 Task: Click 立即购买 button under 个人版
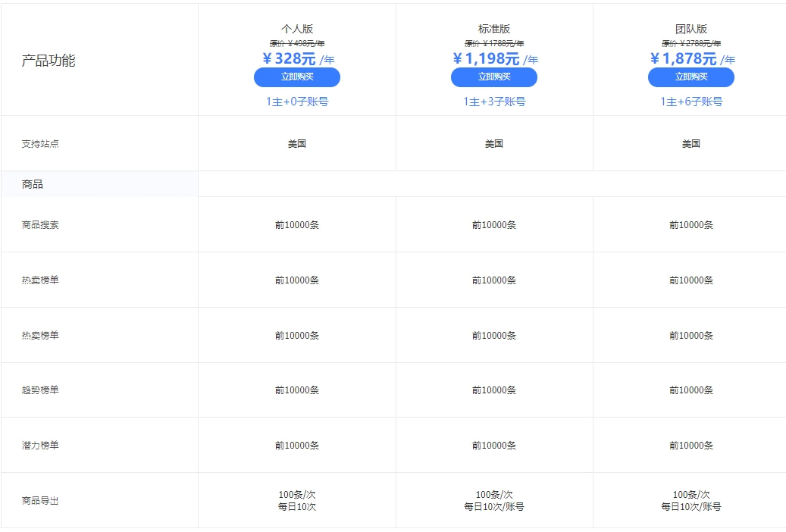coord(297,77)
